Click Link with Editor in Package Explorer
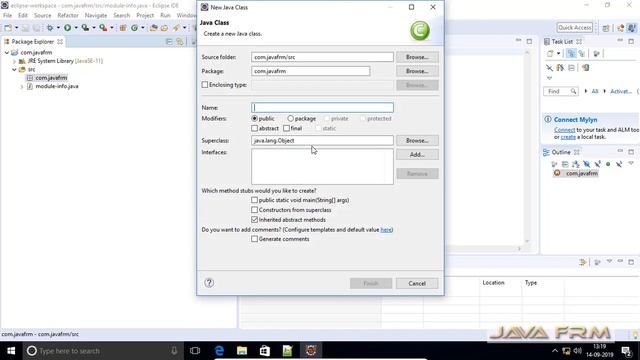This screenshot has width=640, height=360. tap(180, 42)
